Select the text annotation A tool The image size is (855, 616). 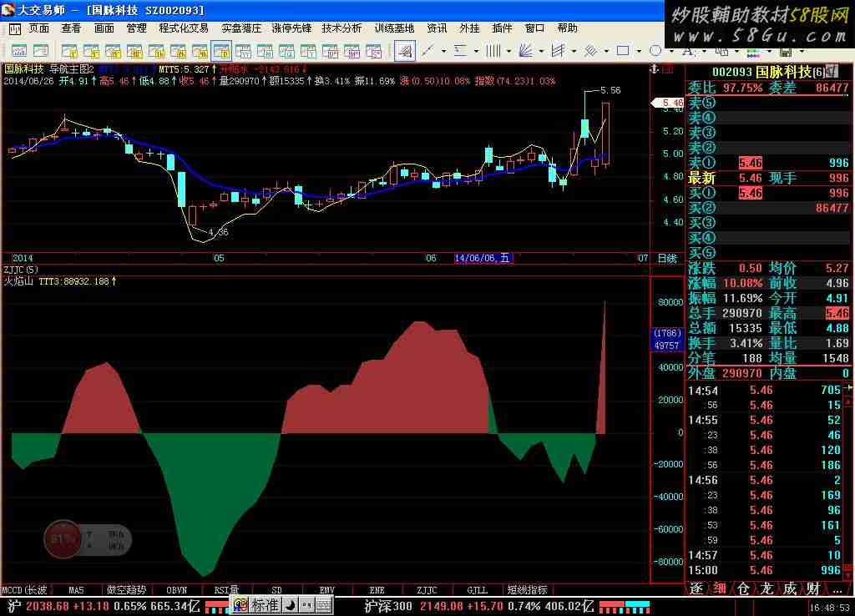click(x=688, y=51)
